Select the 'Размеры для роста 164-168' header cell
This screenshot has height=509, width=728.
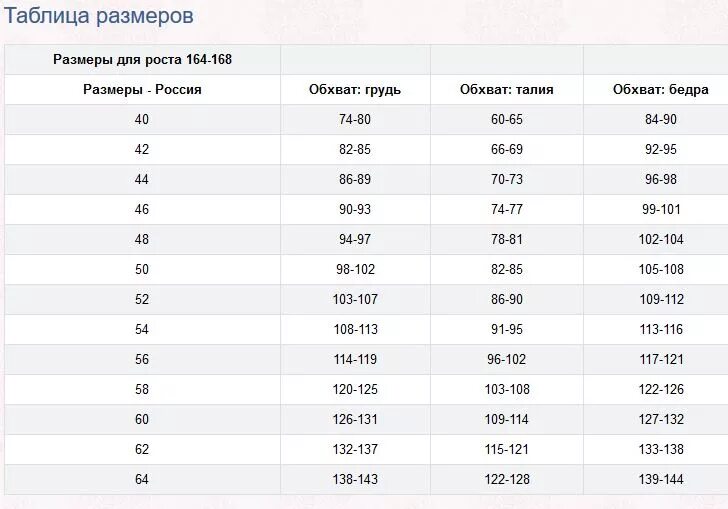(142, 59)
